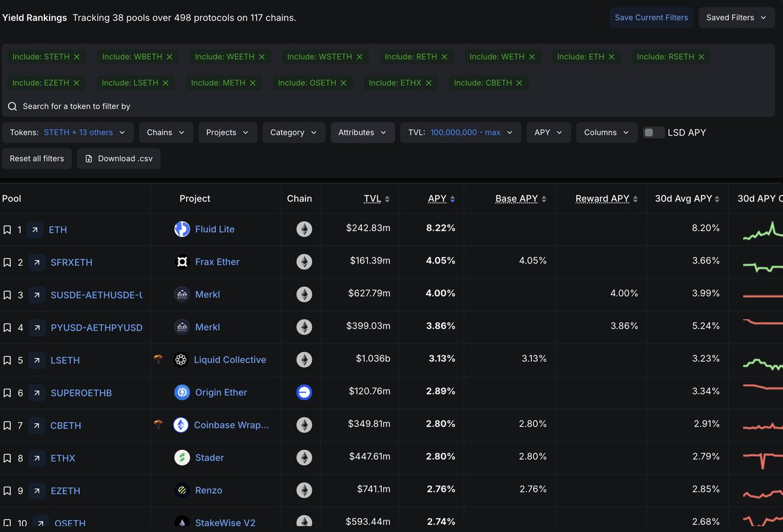Click the Renzo project logo
This screenshot has width=783, height=532.
click(182, 490)
